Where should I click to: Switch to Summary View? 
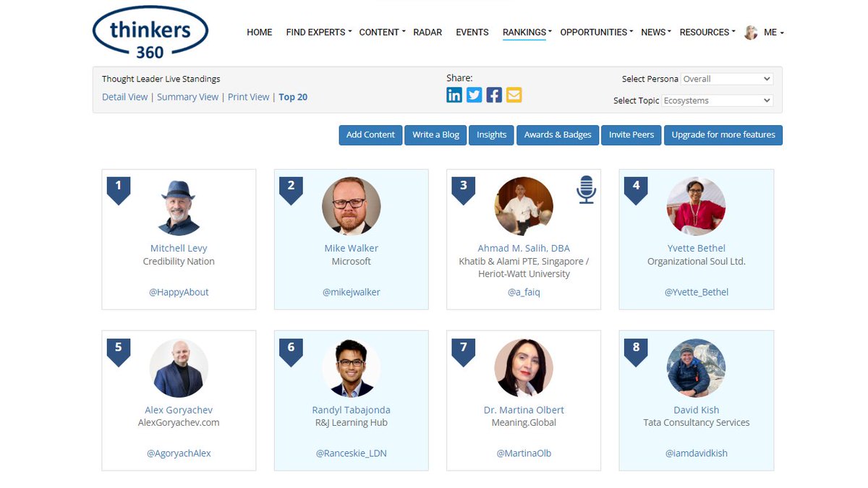[187, 97]
